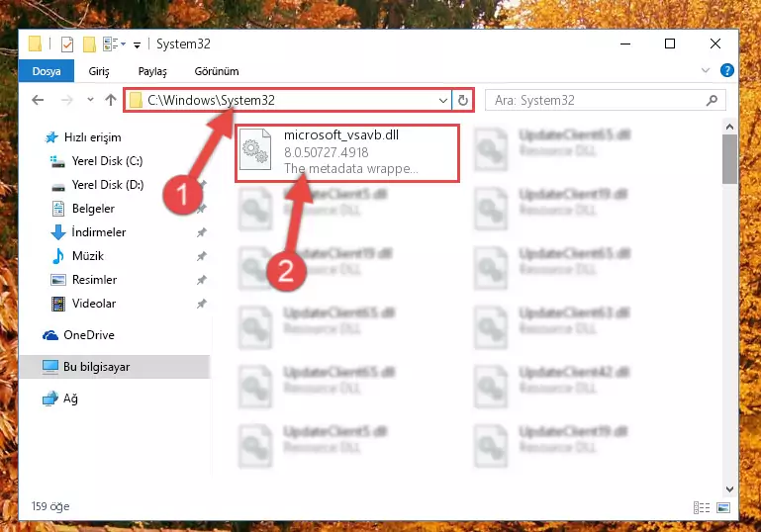
Task: Expand the address bar history dropdown
Action: tap(442, 101)
